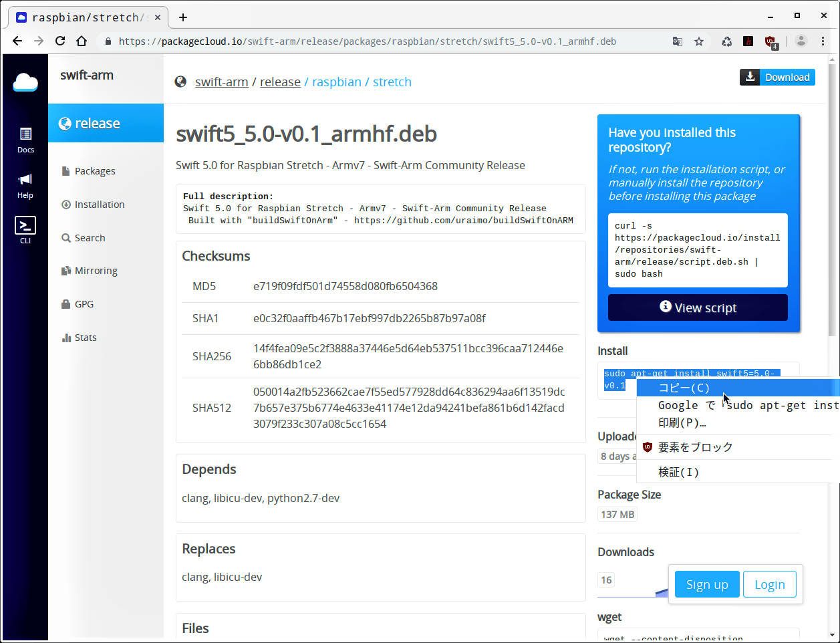
Task: Open the Chrome profile avatar
Action: point(801,41)
